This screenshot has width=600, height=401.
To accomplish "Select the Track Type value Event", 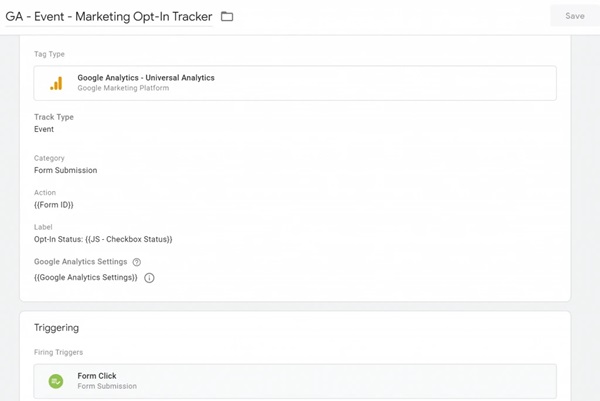I will point(44,130).
